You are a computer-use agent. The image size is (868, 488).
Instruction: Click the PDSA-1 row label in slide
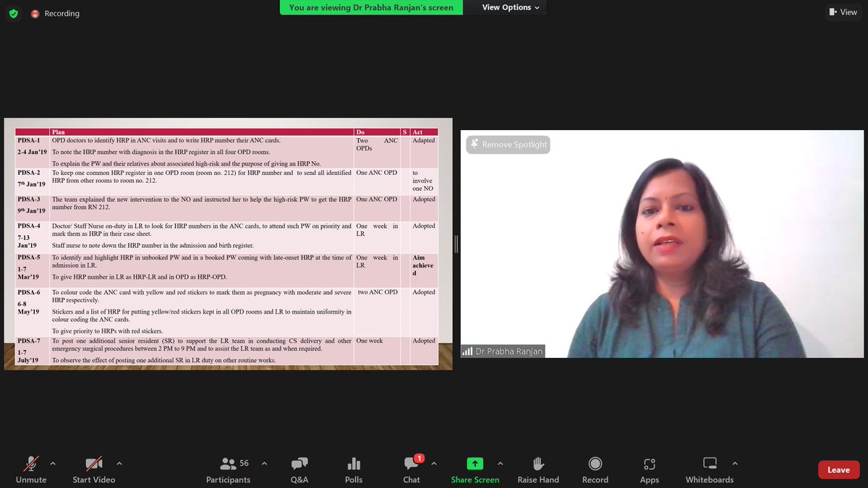click(x=29, y=140)
